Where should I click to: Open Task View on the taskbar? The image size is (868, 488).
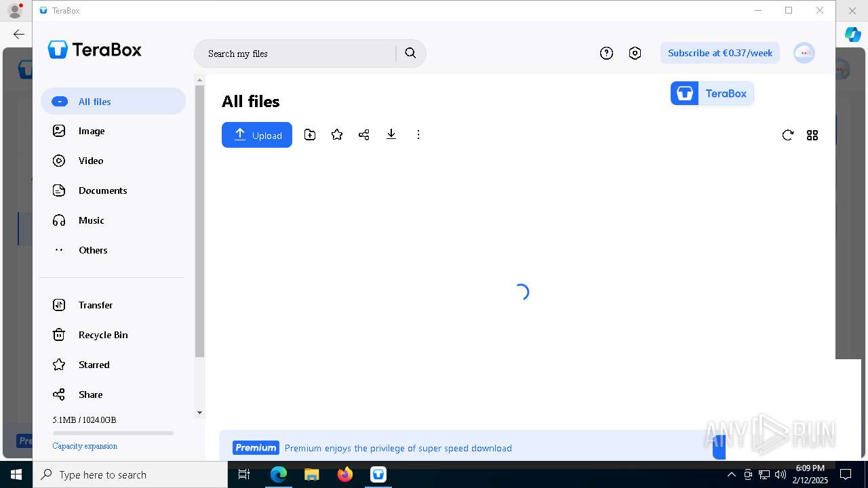[244, 474]
